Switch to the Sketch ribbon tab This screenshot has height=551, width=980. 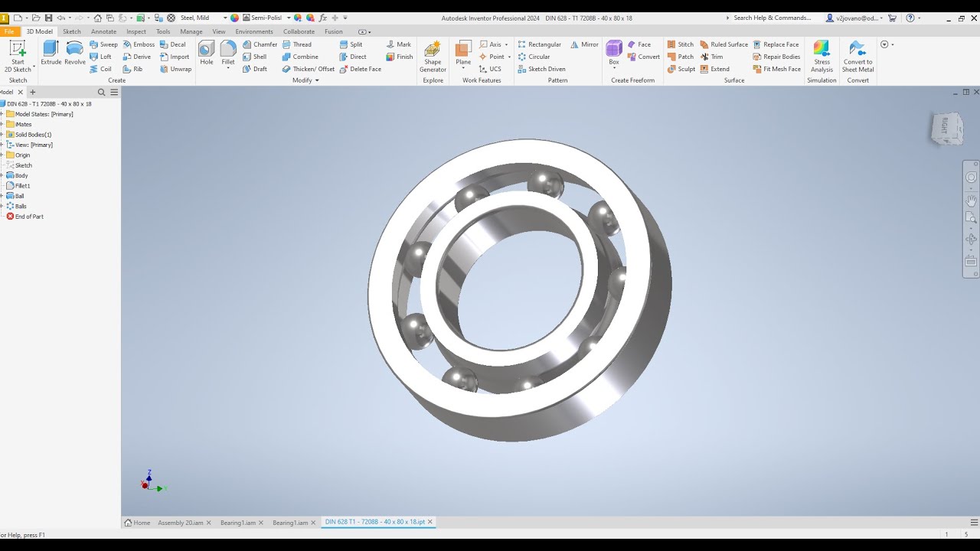pyautogui.click(x=71, y=31)
